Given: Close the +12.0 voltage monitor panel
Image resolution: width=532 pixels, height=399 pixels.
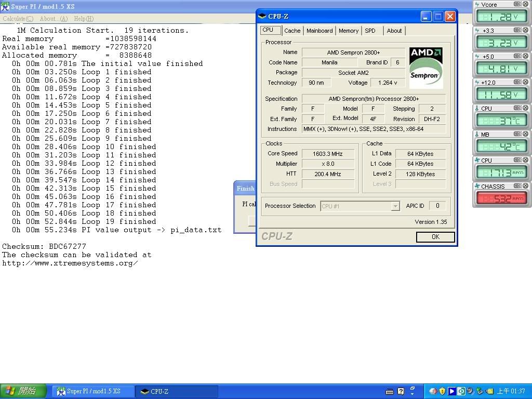Looking at the screenshot, I should pyautogui.click(x=525, y=82).
